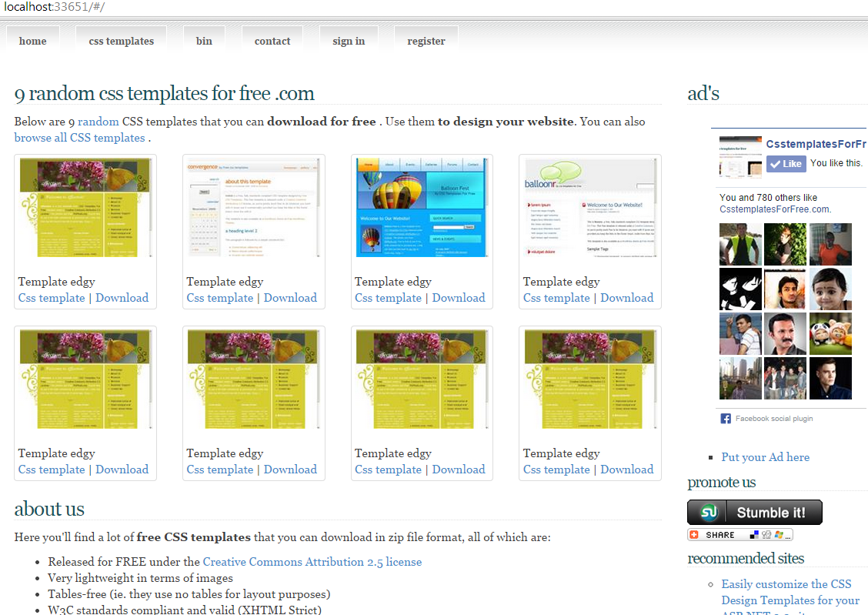Screen dimensions: 868x615
Task: Open the Facebook social plugin link
Action: [x=774, y=419]
